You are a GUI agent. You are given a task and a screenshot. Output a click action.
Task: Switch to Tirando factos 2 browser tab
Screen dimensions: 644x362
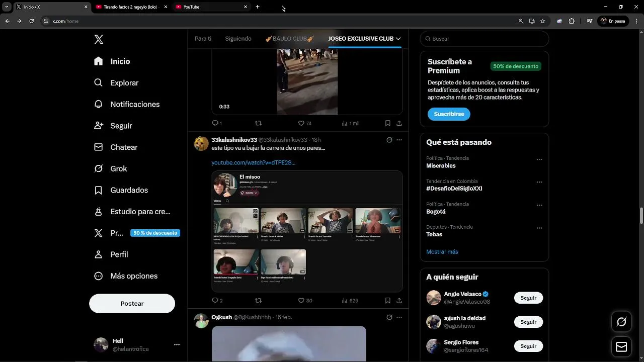click(x=131, y=7)
